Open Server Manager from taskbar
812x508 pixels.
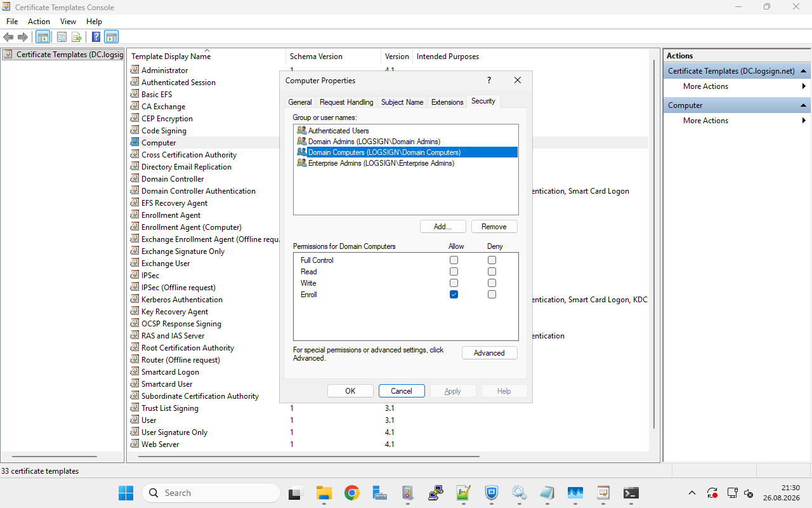380,493
